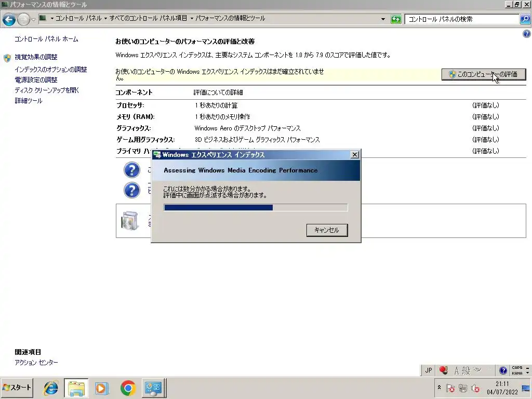Open コントロール パネル ホーム link
This screenshot has width=532, height=399.
click(x=46, y=39)
